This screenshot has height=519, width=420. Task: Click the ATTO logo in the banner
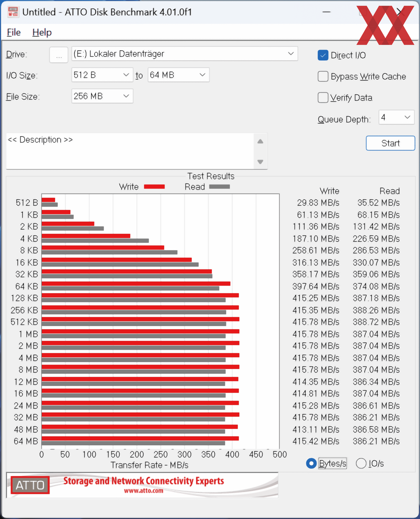click(x=30, y=485)
